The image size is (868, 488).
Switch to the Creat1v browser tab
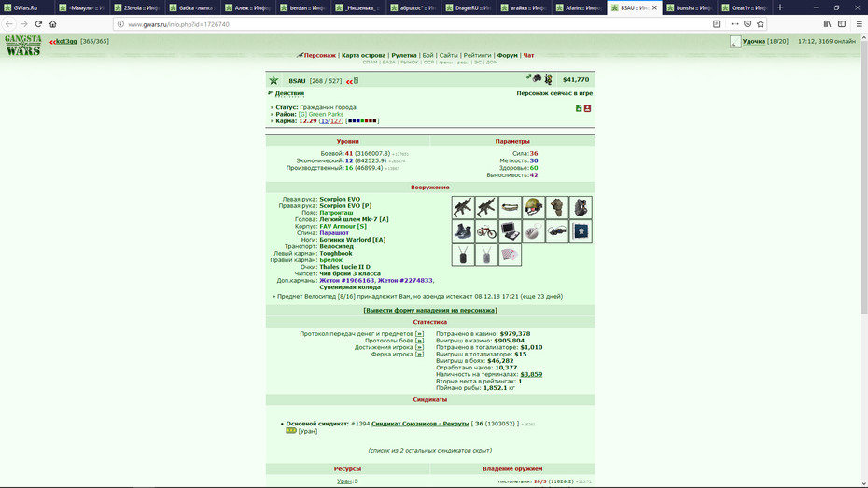(x=745, y=7)
